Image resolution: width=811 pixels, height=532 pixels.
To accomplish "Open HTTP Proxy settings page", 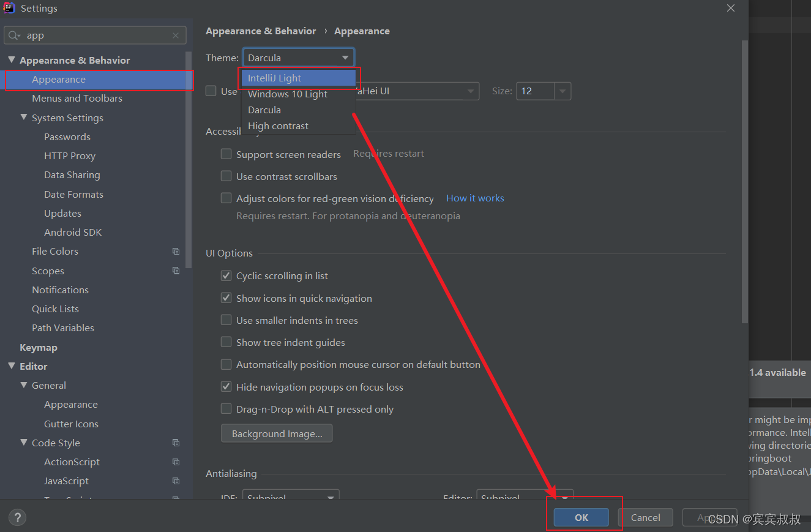I will tap(70, 155).
